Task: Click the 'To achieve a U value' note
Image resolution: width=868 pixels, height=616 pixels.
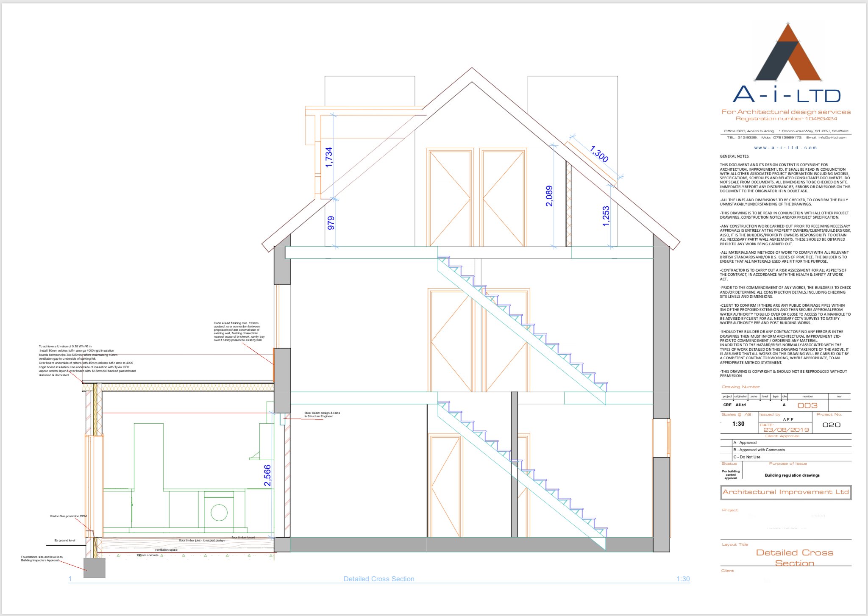Action: (87, 361)
